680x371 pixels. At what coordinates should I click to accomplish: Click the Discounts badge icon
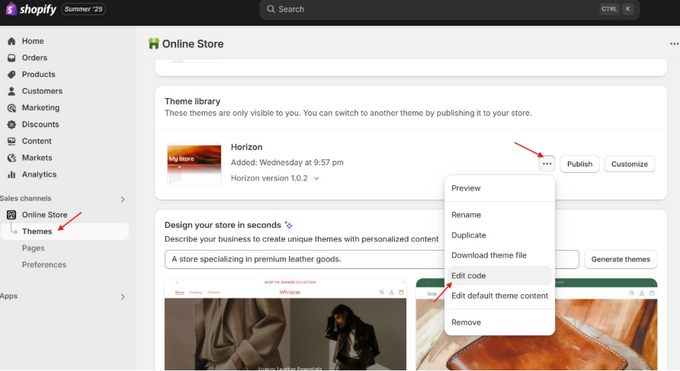pos(12,125)
